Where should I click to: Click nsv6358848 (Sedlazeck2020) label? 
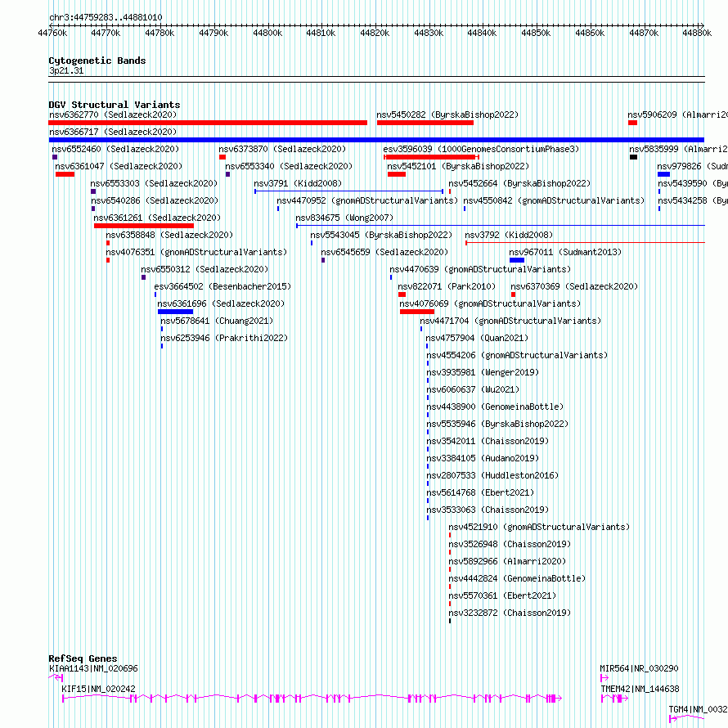(x=169, y=235)
